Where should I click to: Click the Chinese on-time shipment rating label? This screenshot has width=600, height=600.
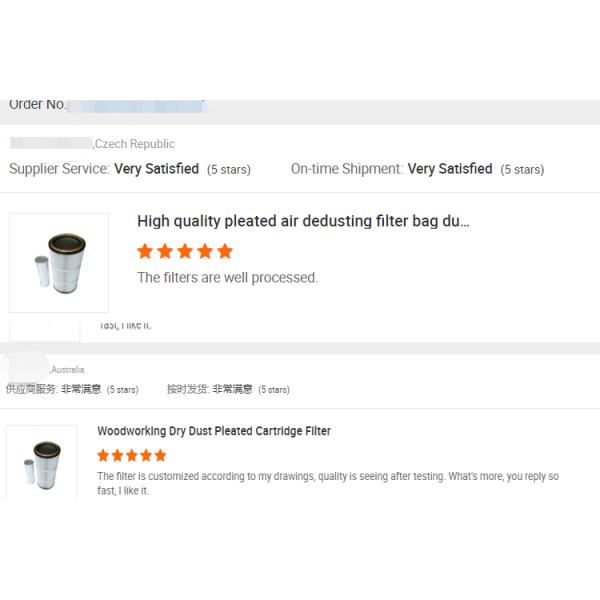coord(228,390)
